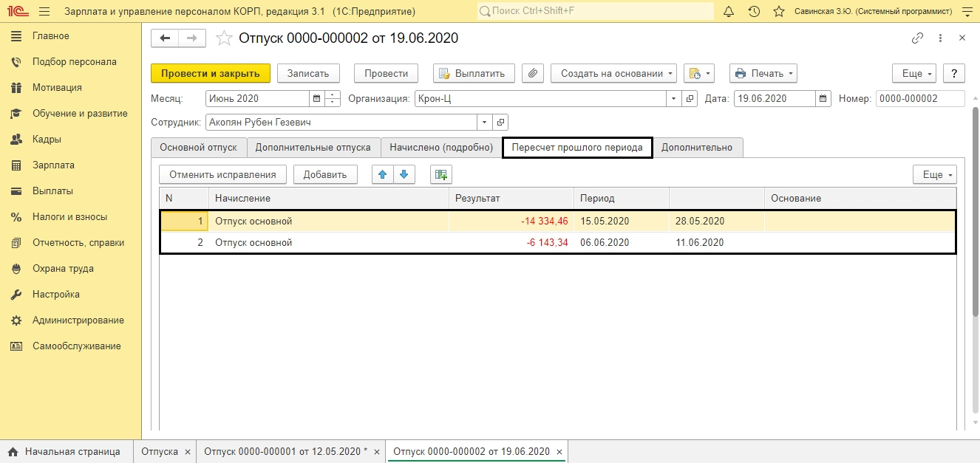Move row down with blue arrow

click(x=404, y=174)
